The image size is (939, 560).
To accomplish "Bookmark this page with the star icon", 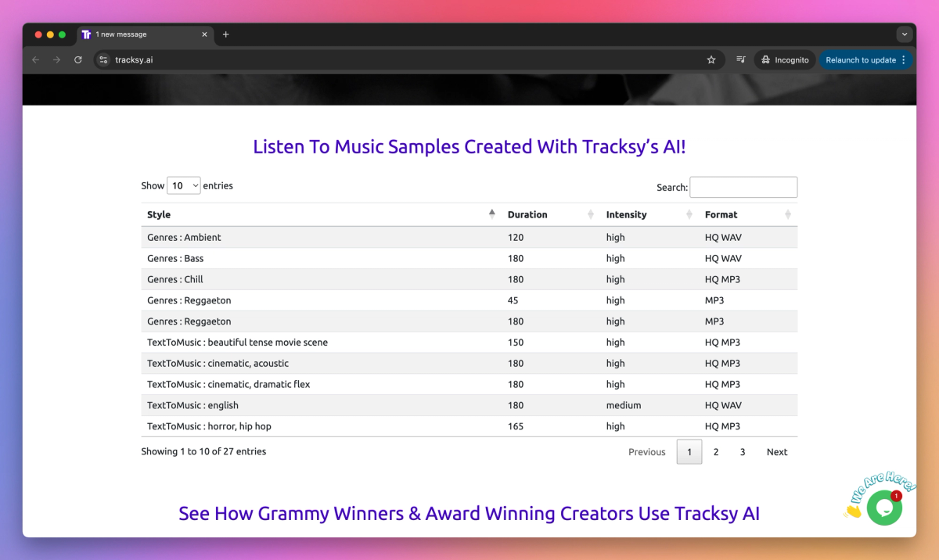I will pos(711,59).
